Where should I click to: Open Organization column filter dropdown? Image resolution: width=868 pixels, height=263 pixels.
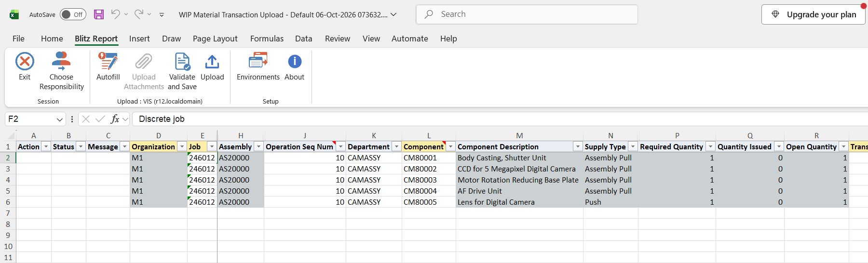click(182, 146)
